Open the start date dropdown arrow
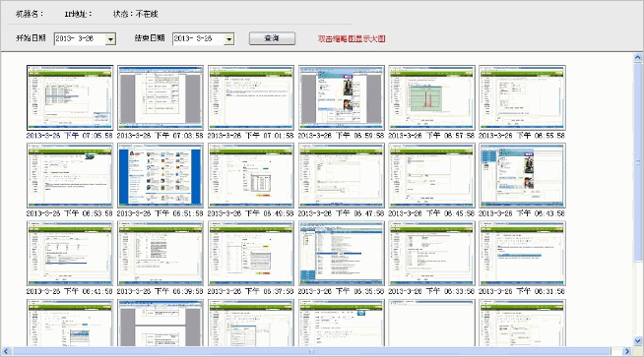 (110, 39)
